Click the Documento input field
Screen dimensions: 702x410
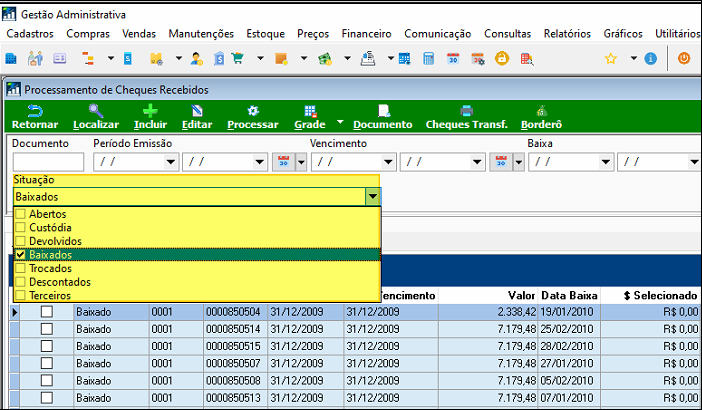tap(48, 161)
